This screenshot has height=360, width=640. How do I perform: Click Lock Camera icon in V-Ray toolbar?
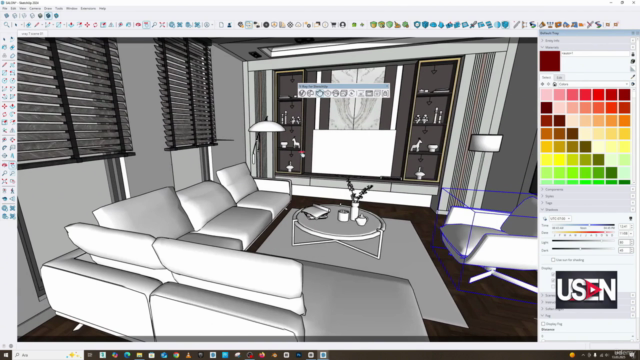385,93
